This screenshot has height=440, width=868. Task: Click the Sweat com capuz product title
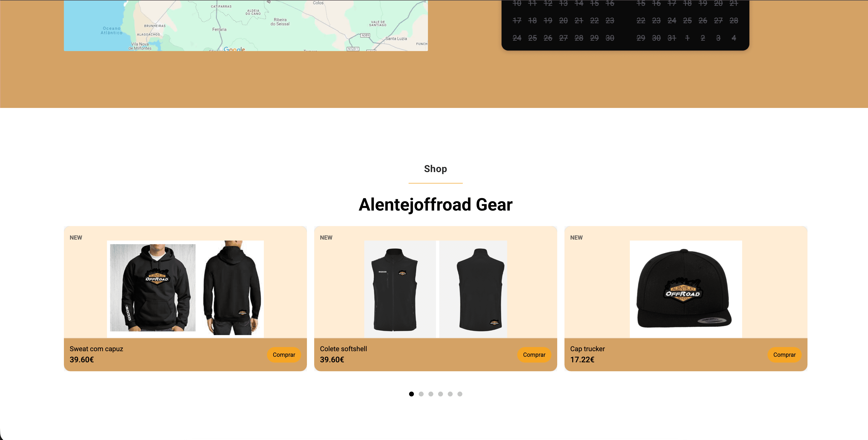point(96,349)
